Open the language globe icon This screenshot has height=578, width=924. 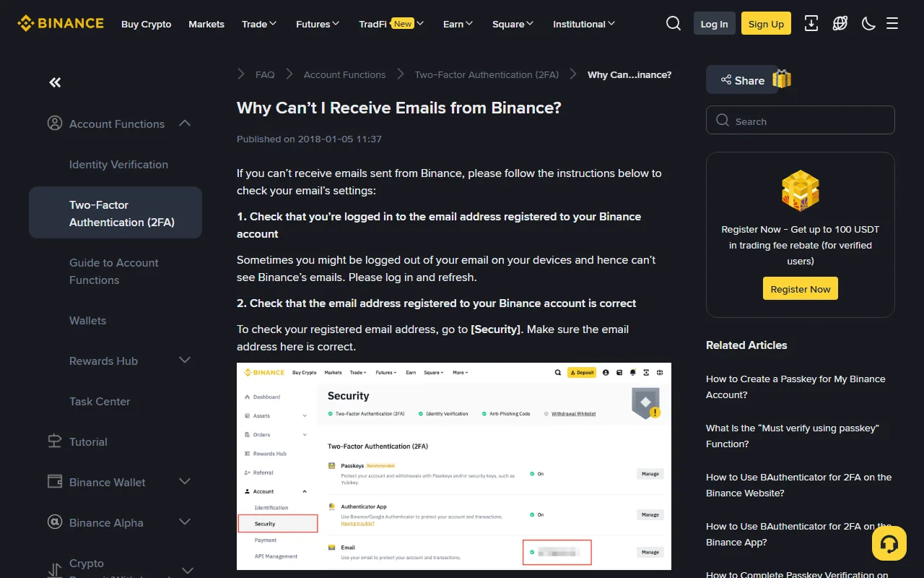[840, 24]
